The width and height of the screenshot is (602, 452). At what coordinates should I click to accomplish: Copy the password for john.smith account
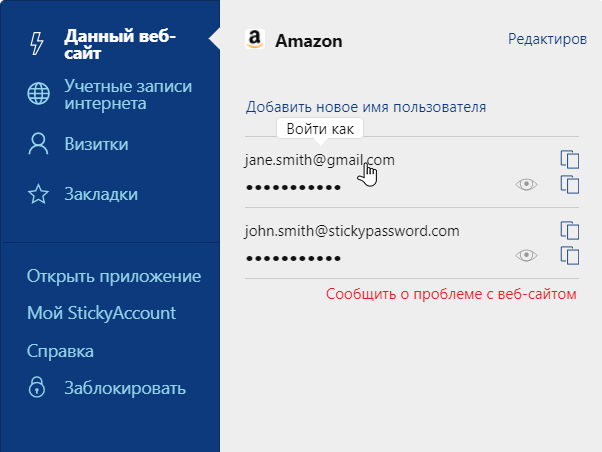coord(570,256)
